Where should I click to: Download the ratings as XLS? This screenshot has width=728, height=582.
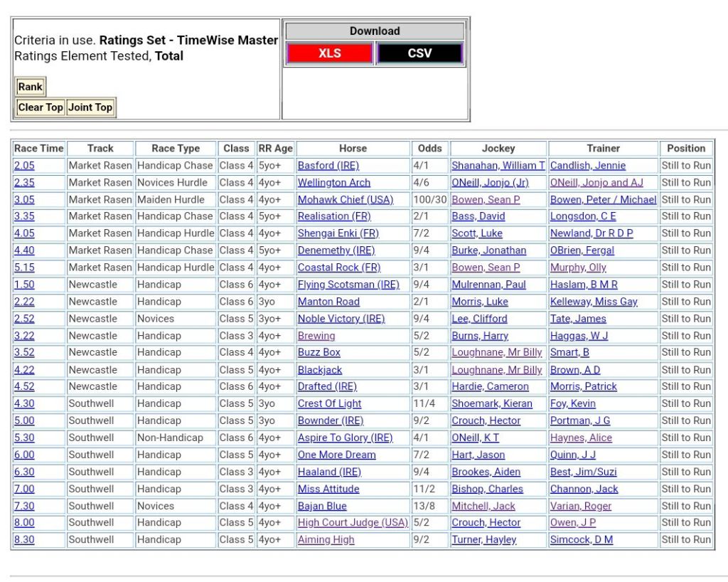tap(329, 53)
